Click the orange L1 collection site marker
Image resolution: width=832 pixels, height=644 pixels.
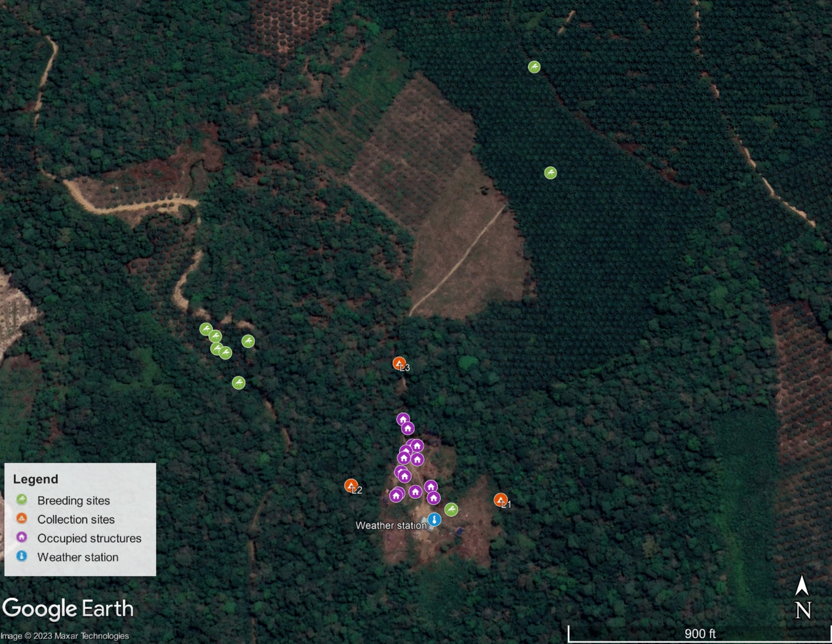pyautogui.click(x=500, y=500)
